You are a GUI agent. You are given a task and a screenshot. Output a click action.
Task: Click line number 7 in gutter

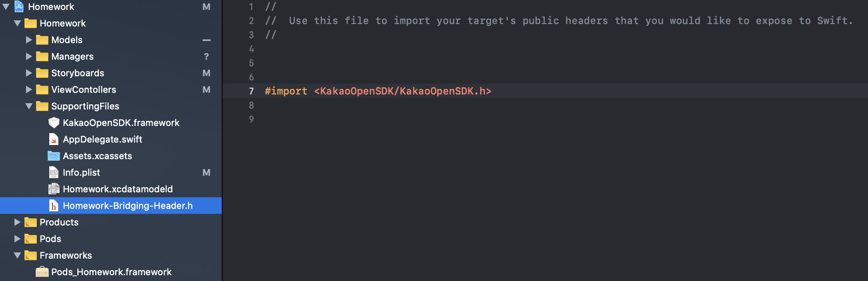coord(251,91)
